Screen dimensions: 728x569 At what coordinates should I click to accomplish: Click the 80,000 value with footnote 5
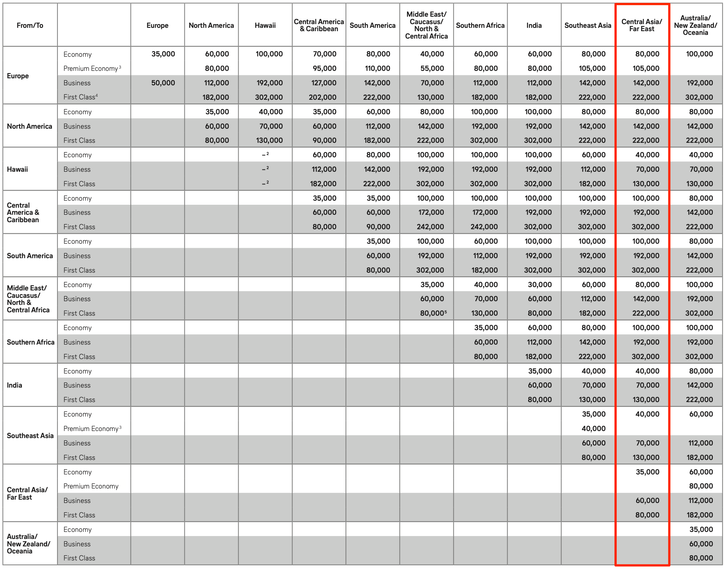pos(433,313)
